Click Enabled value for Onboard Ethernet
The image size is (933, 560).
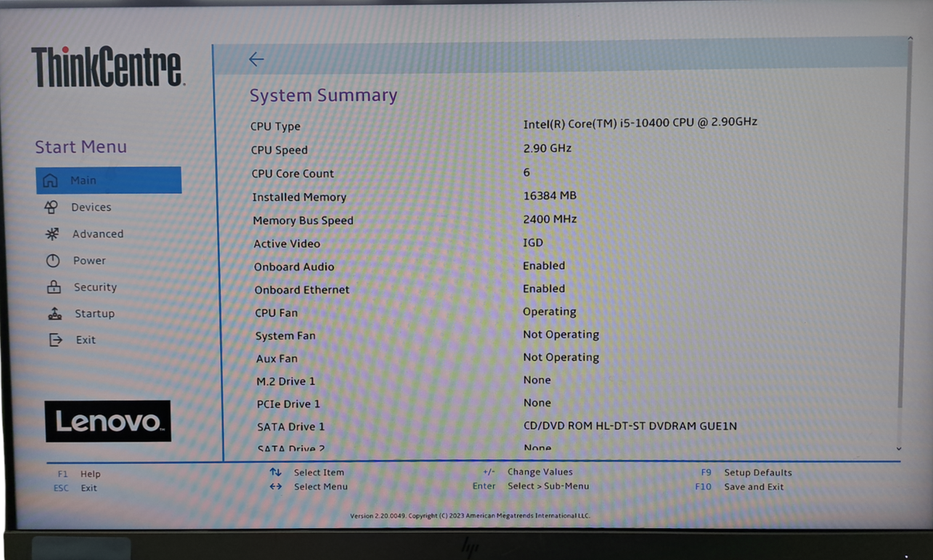[544, 289]
